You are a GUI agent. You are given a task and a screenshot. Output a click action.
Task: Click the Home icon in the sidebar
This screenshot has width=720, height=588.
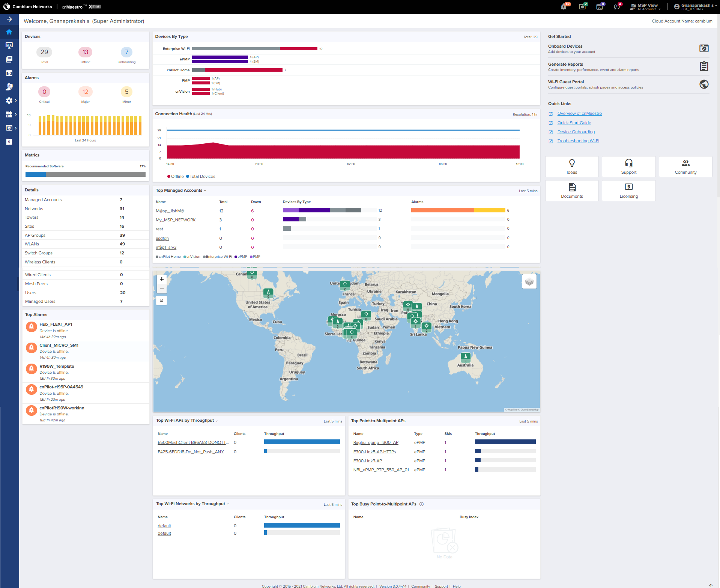click(9, 32)
